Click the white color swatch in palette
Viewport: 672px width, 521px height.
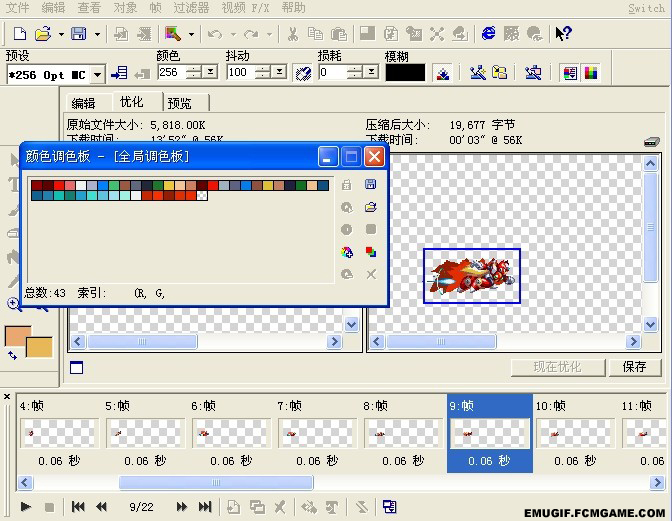81,185
